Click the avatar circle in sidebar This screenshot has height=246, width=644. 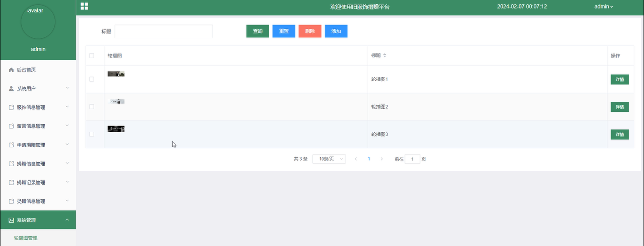point(38,22)
